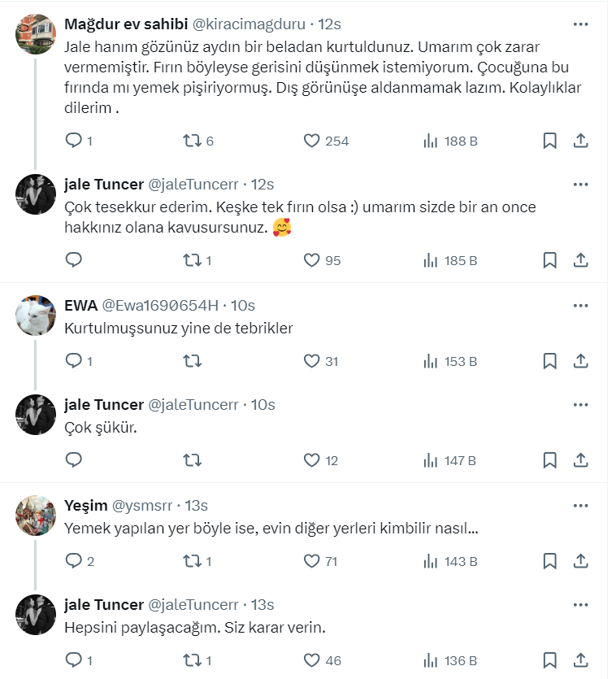This screenshot has width=616, height=679.
Task: Open more options on Yeşim's tweet
Action: pyautogui.click(x=580, y=506)
